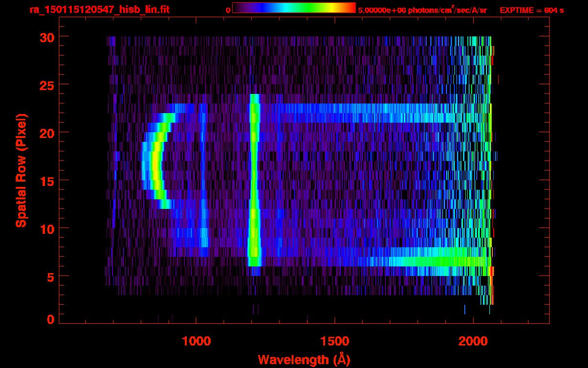This screenshot has height=368, width=588.
Task: Select the 1000 wavelength tick label
Action: click(x=196, y=341)
